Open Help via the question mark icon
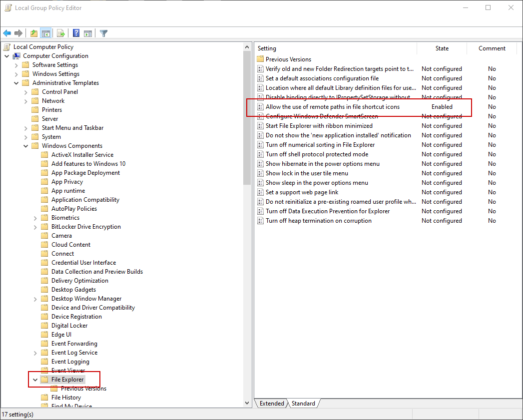This screenshot has height=420, width=523. 76,33
